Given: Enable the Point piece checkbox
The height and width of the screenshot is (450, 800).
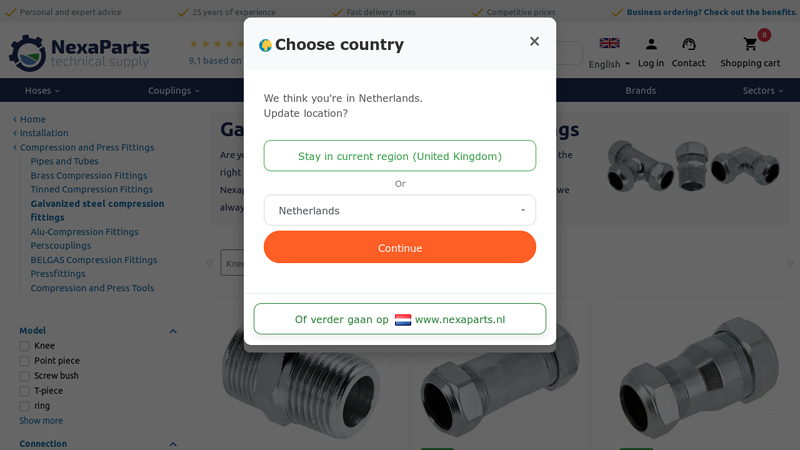Looking at the screenshot, I should pyautogui.click(x=24, y=361).
